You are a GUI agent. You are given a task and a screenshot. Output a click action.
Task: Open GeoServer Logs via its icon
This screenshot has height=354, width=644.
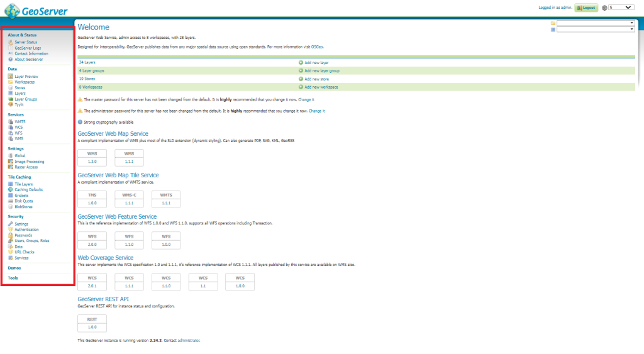point(11,48)
